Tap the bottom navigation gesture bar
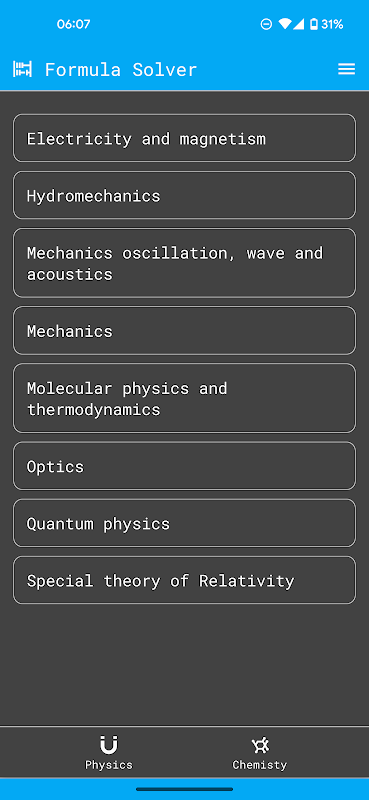Image resolution: width=369 pixels, height=800 pixels. coord(184,789)
